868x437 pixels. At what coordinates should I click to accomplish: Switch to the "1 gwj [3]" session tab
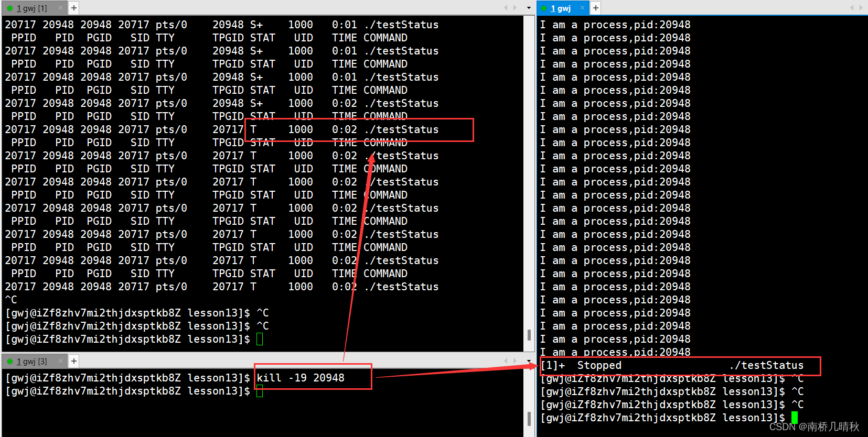[31, 361]
